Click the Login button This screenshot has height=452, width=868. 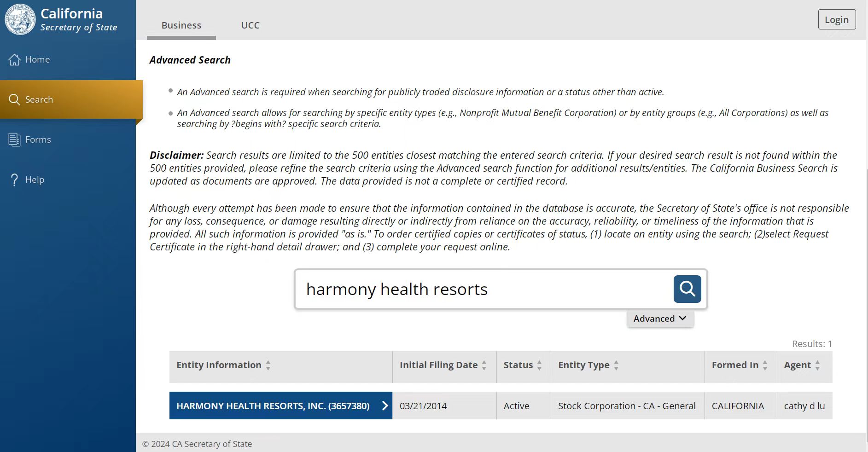click(837, 19)
